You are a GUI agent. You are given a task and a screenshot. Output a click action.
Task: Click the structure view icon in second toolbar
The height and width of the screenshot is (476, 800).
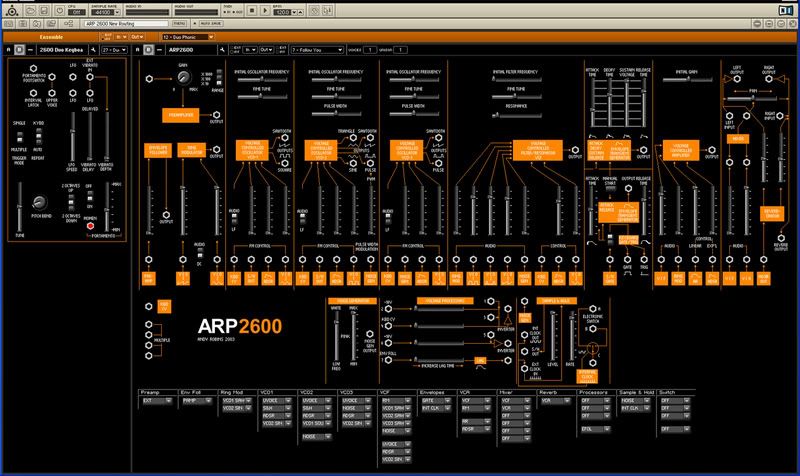coord(69,23)
